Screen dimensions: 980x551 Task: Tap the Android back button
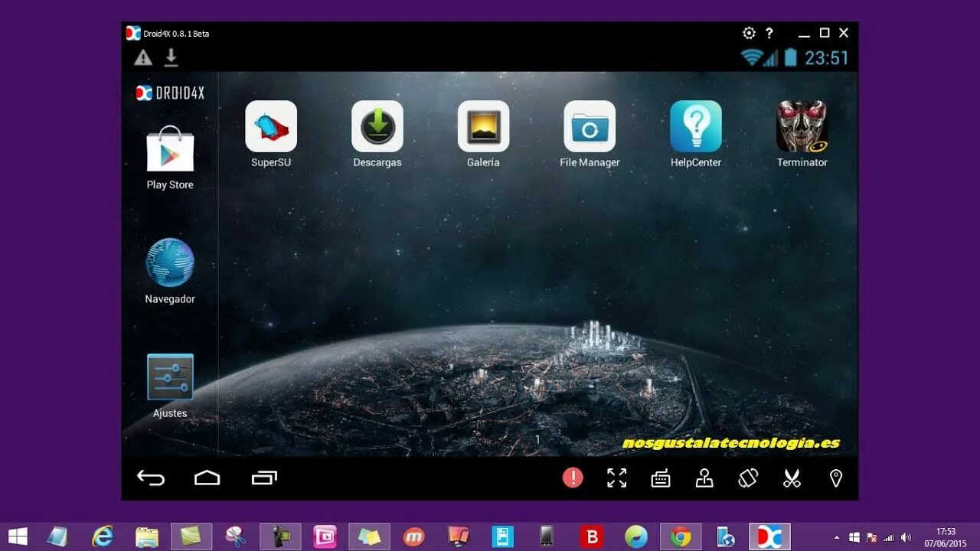pyautogui.click(x=151, y=478)
